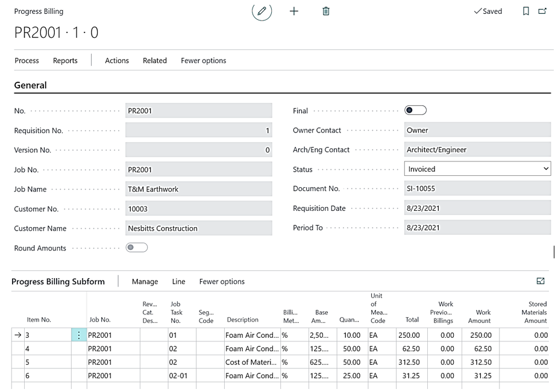Open the Actions menu
Image resolution: width=555 pixels, height=392 pixels.
click(117, 60)
